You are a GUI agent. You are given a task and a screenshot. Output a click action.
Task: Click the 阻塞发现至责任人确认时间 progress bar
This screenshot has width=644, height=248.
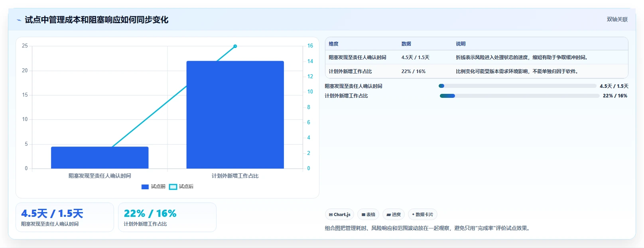coord(518,86)
